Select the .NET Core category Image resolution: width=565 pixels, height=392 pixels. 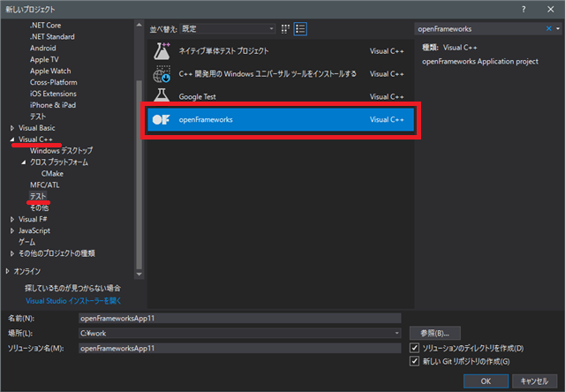[x=45, y=26]
